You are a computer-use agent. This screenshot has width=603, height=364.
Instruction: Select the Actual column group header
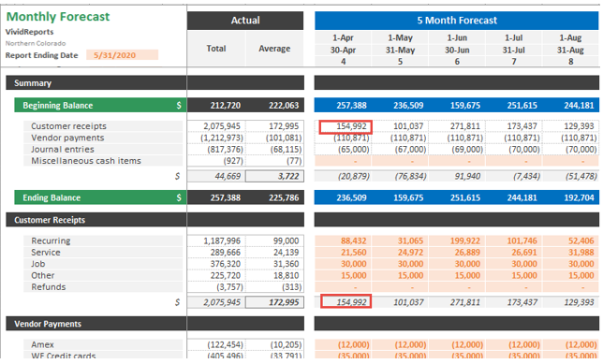point(245,21)
